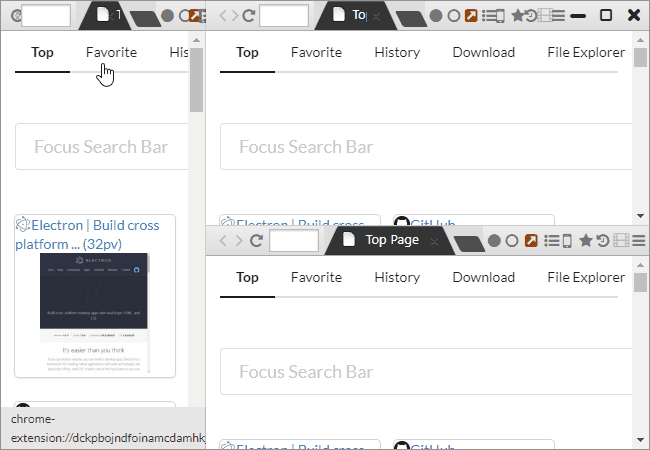Close the 'To' tab in top-right panel
The height and width of the screenshot is (450, 650).
point(376,17)
